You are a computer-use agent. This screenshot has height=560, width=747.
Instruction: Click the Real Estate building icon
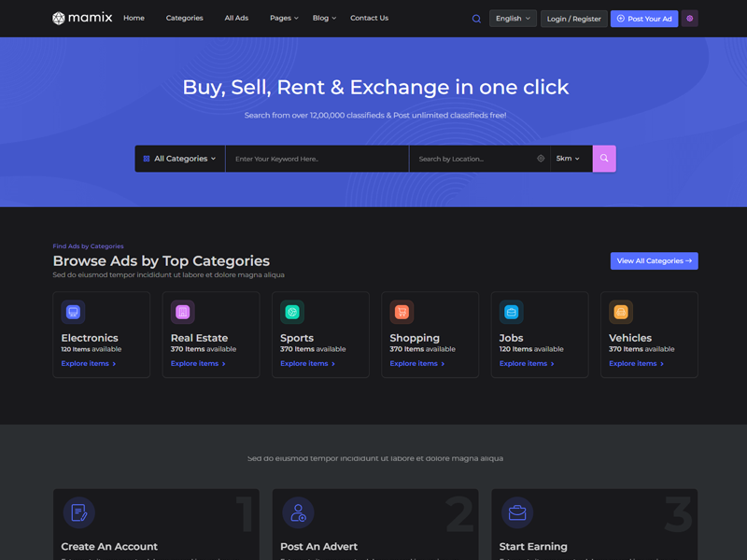[x=183, y=312]
